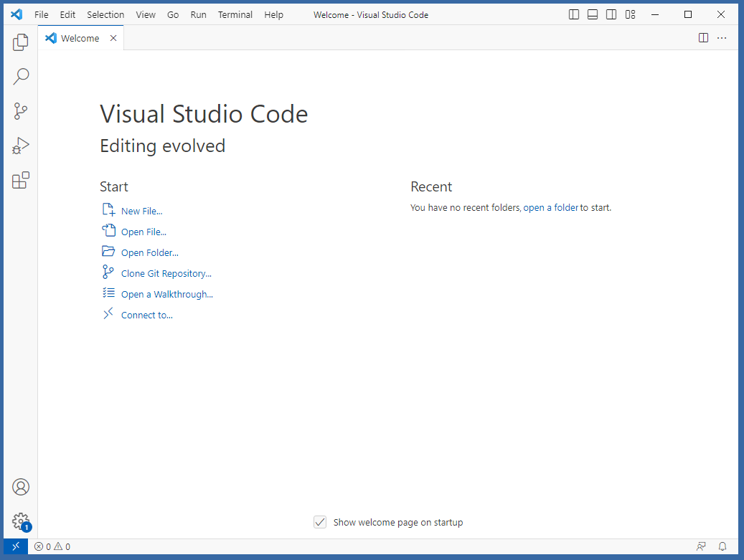Image resolution: width=744 pixels, height=560 pixels.
Task: Toggle the Secondary Side Bar layout button
Action: coord(611,14)
